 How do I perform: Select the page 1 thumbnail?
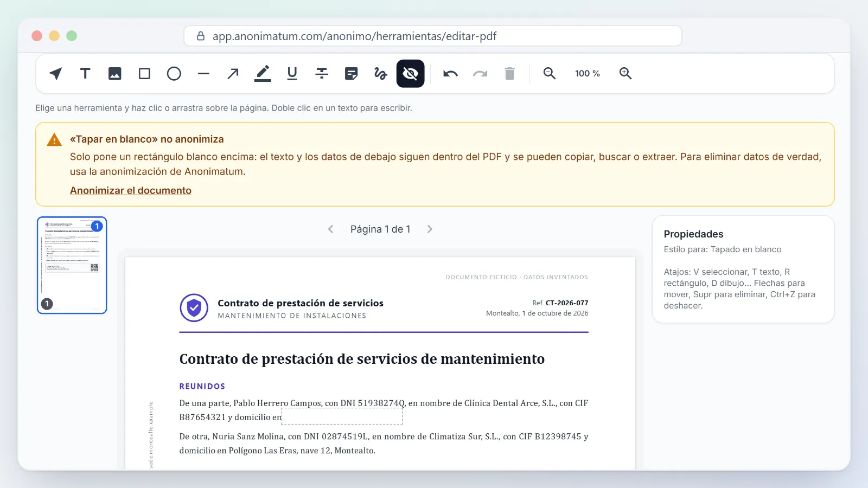coord(72,265)
